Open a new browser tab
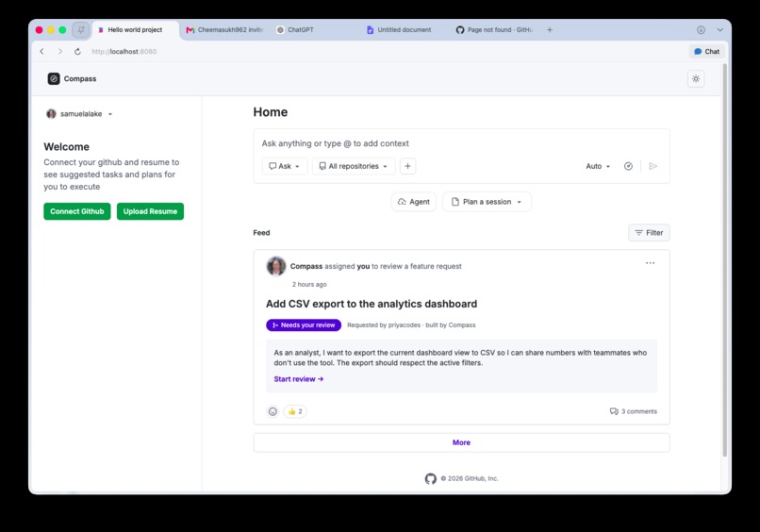 [550, 29]
